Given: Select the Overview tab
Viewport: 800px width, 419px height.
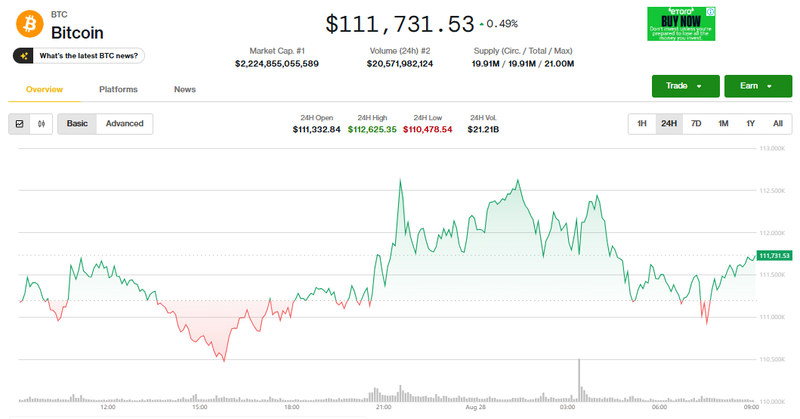Looking at the screenshot, I should pyautogui.click(x=45, y=89).
